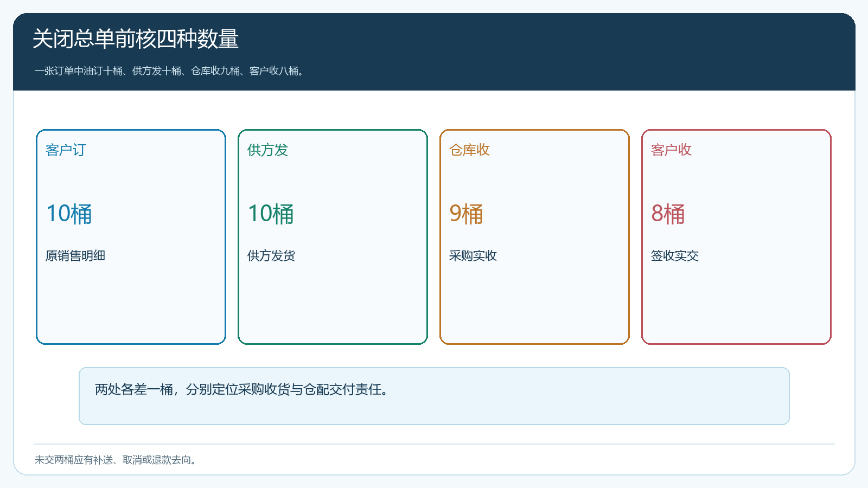
Task: Click the note 两处各差一桶，分别定位采购收货与仓配交付责任
Action: point(242,390)
